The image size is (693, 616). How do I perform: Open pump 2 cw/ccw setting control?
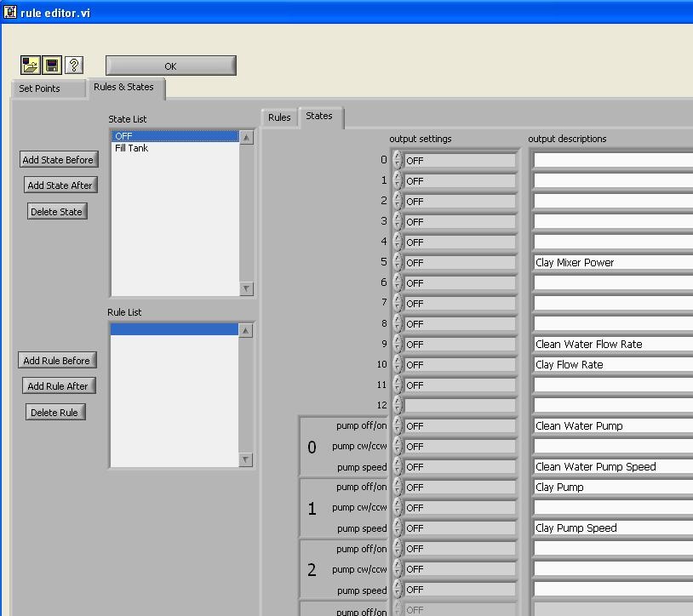coord(460,569)
